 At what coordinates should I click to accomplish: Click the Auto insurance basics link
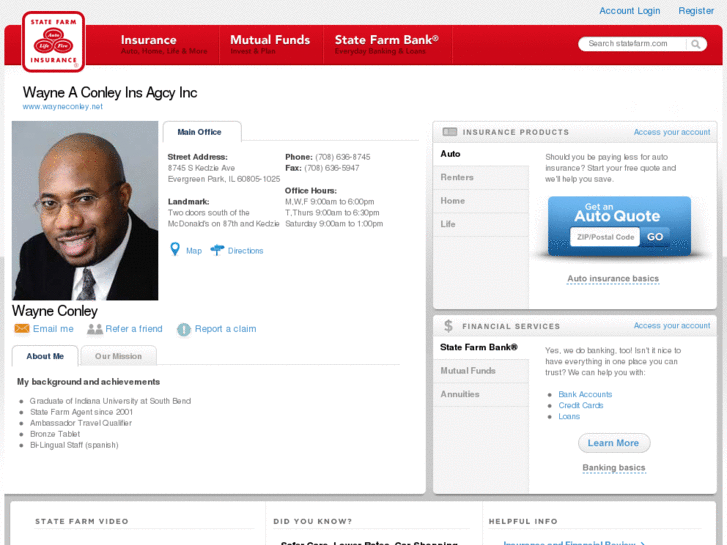[613, 278]
